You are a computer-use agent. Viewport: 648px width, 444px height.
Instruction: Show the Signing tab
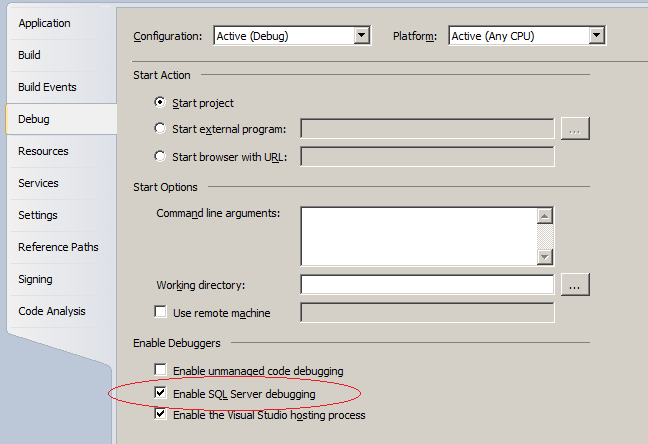tap(36, 279)
